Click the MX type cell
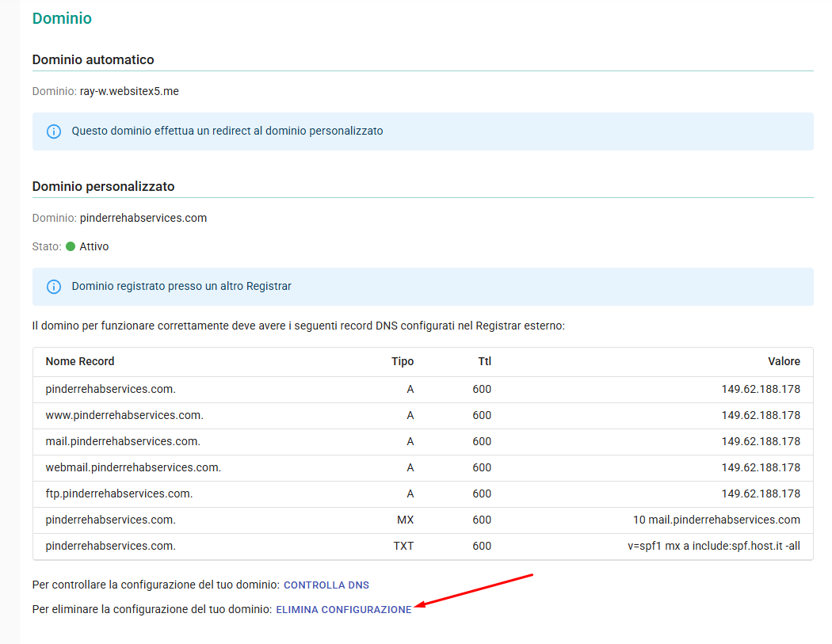 (405, 520)
